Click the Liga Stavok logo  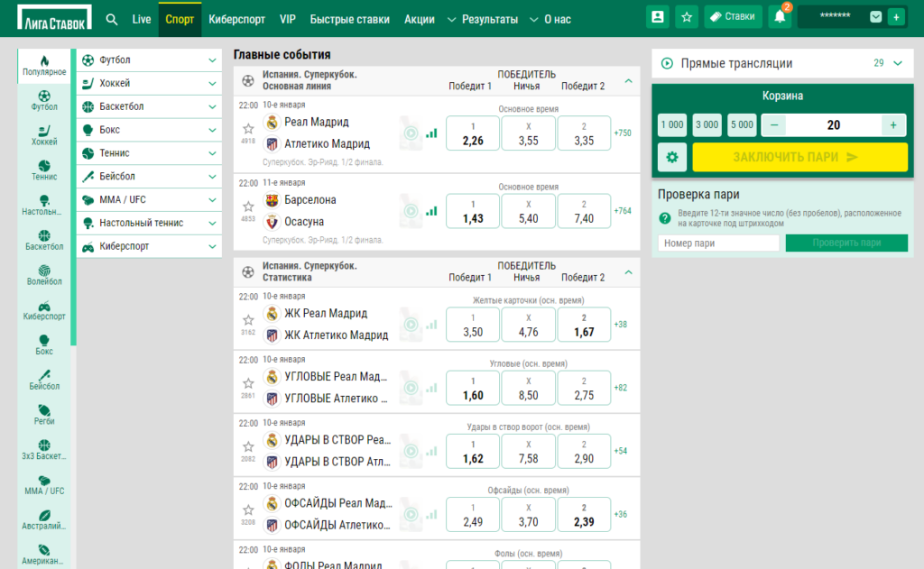(x=54, y=18)
